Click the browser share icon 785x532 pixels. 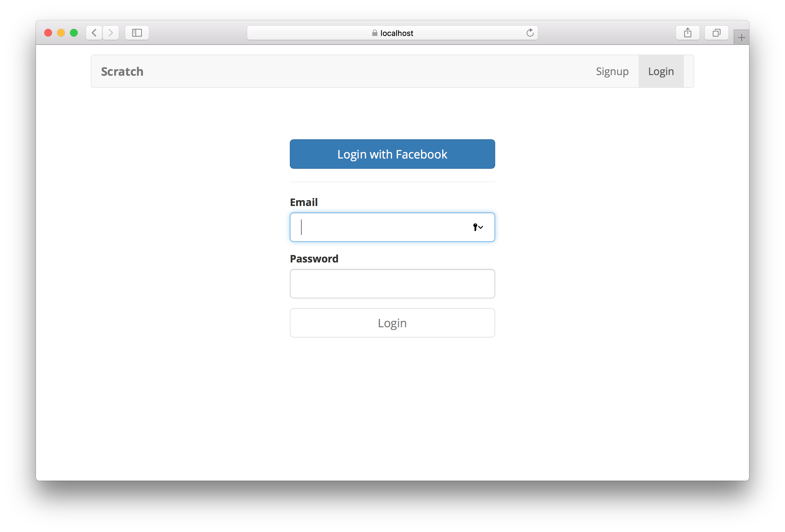click(x=688, y=32)
